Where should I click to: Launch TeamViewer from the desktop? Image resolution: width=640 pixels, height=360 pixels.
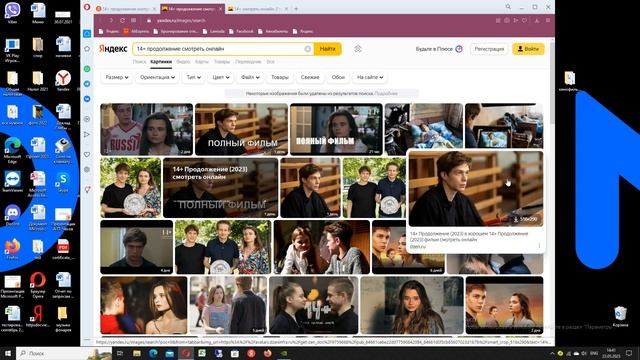12,181
